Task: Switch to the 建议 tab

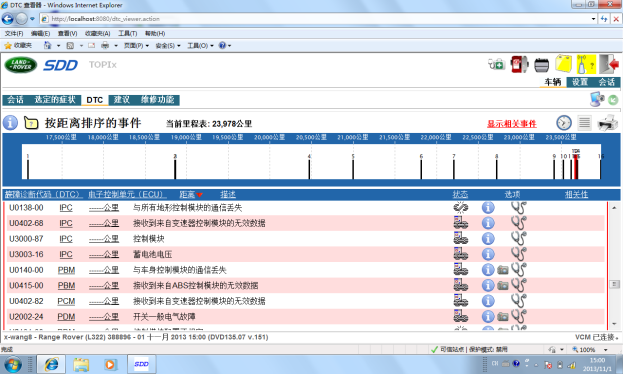Action: 122,100
